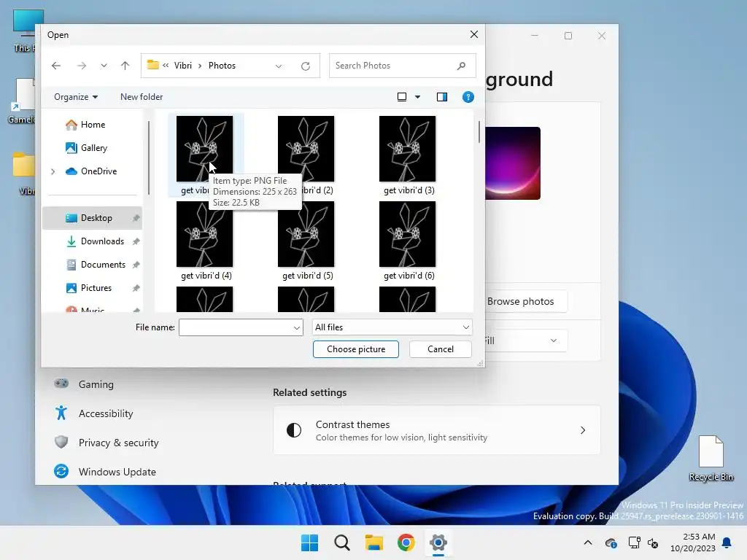Expand the File name dropdown arrow

pos(297,327)
